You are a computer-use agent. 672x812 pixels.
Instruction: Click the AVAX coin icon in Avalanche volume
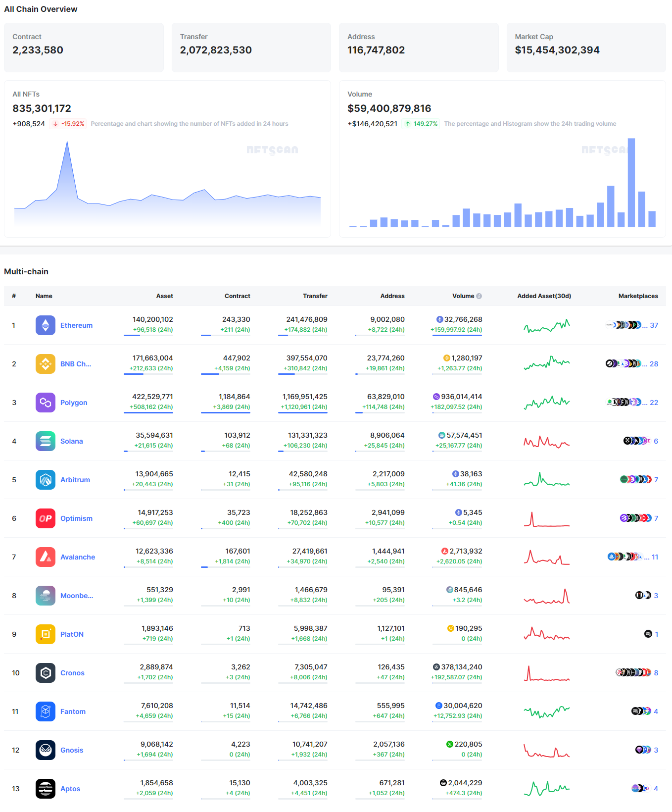445,552
